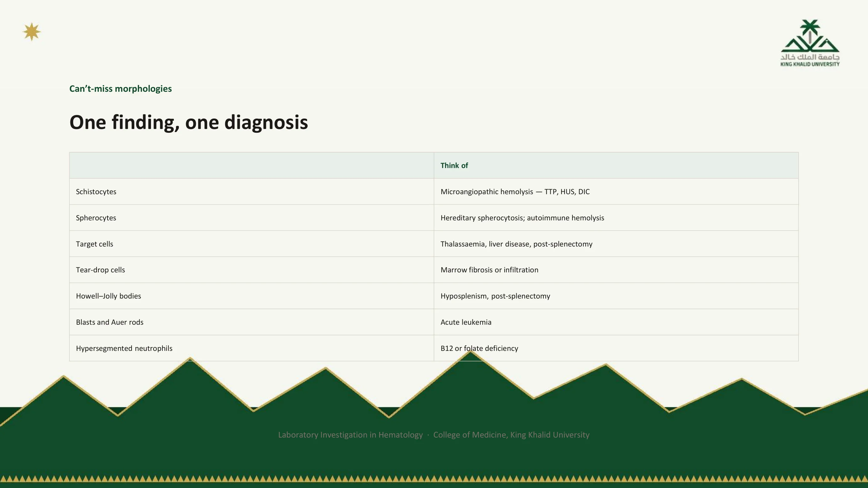Click 'Marrow fibrosis or infiltration' cell
Image resolution: width=868 pixels, height=488 pixels.
616,270
